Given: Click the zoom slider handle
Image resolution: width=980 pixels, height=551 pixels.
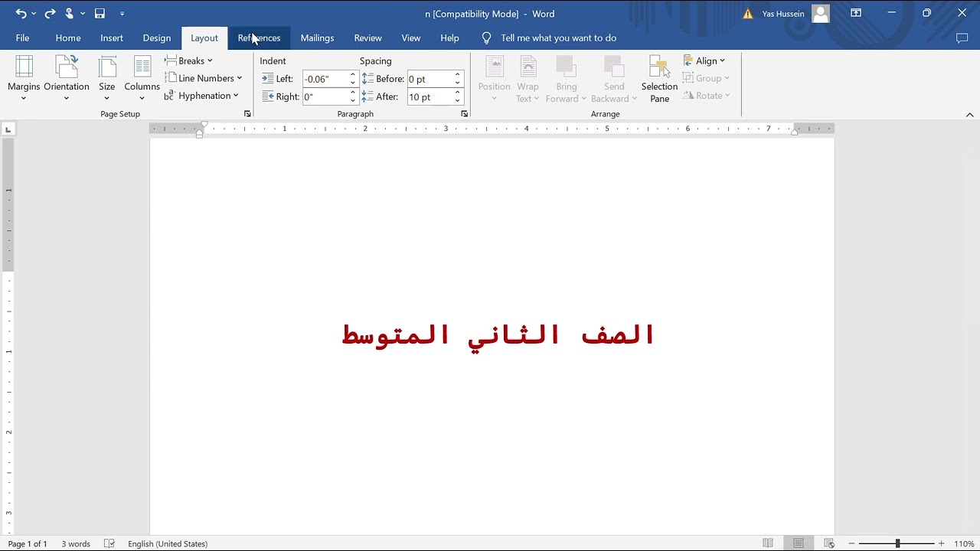Looking at the screenshot, I should coord(898,543).
